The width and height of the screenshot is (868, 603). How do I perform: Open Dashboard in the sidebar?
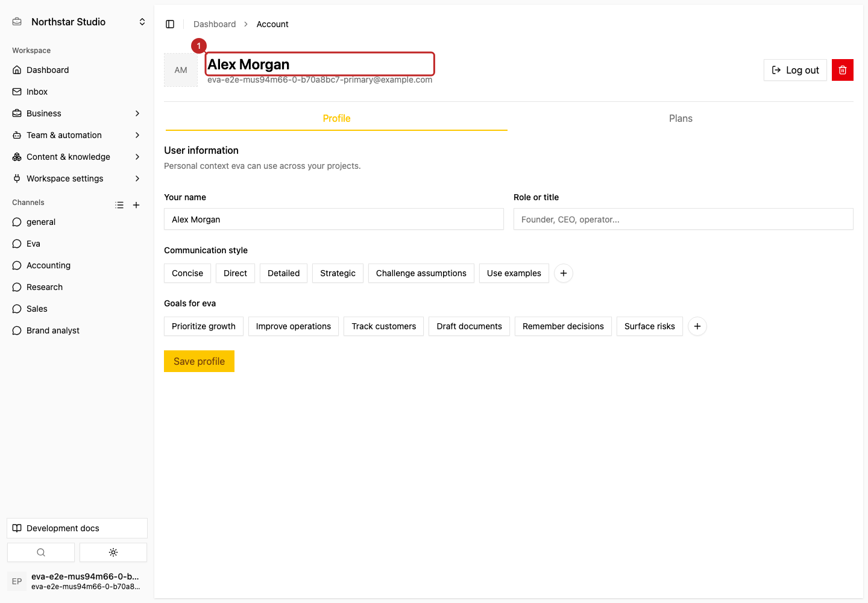[77, 70]
